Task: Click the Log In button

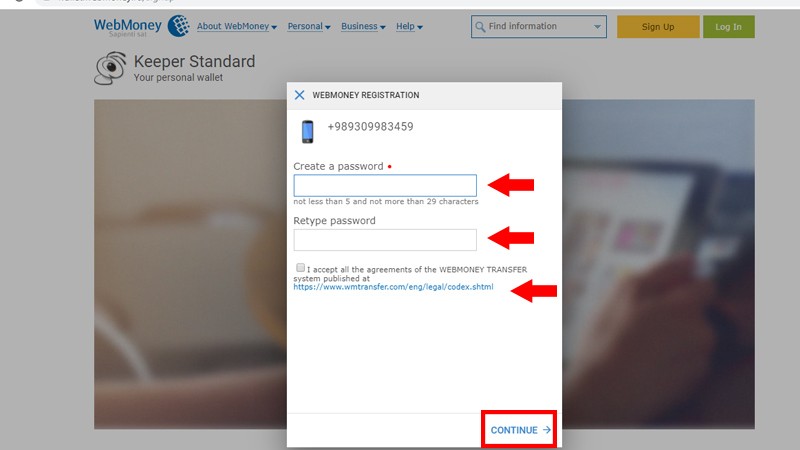Action: pyautogui.click(x=729, y=27)
